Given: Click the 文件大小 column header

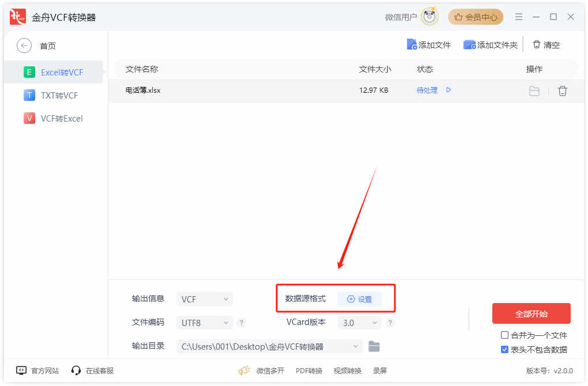Looking at the screenshot, I should 375,69.
